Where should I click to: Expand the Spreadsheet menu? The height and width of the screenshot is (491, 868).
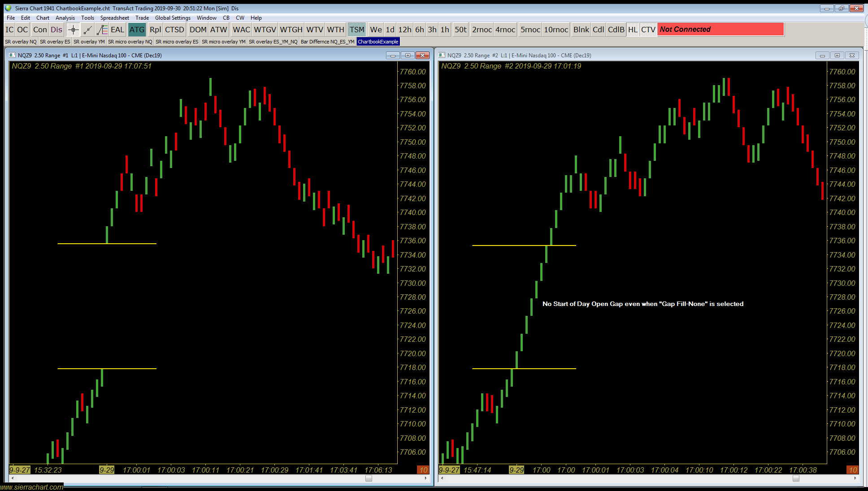[114, 18]
